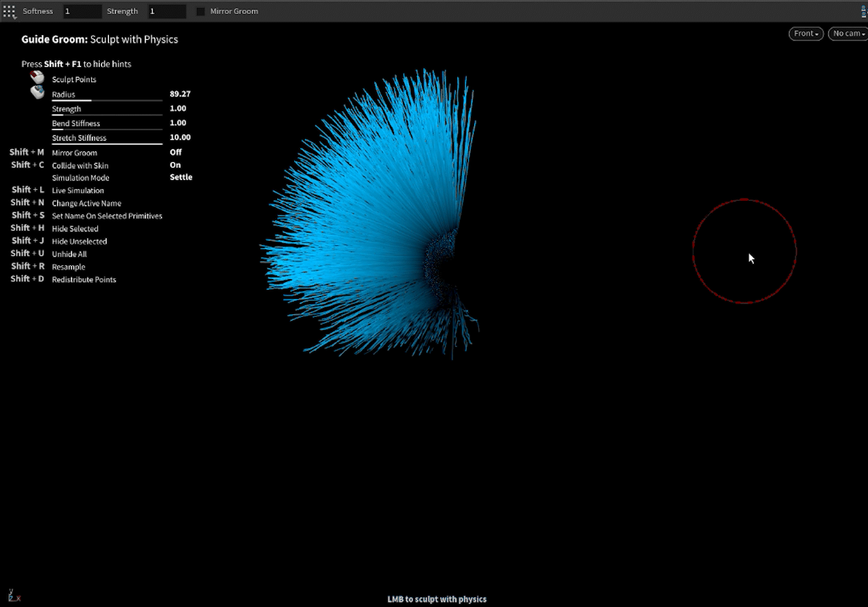Toggle the Mirror Groom Off value in hints
The height and width of the screenshot is (607, 868).
click(176, 152)
